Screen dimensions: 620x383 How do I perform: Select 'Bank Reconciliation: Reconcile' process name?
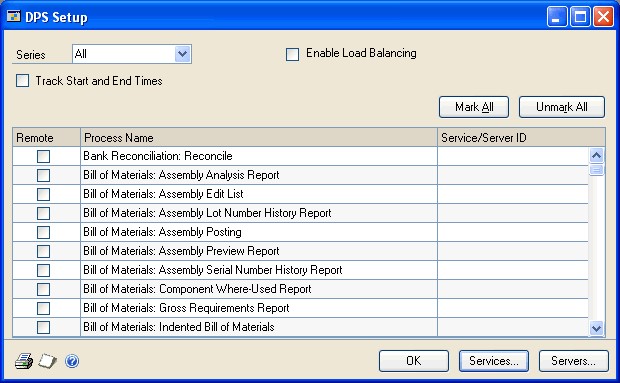click(x=158, y=156)
